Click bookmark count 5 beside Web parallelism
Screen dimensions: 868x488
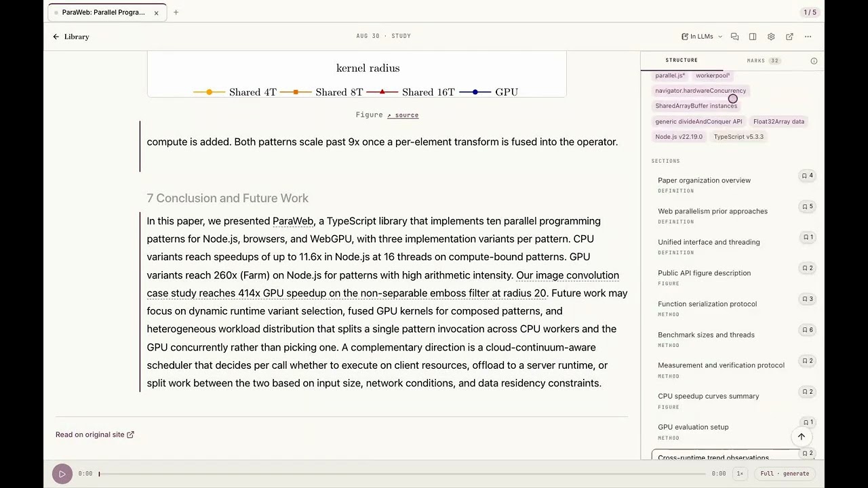[807, 207]
